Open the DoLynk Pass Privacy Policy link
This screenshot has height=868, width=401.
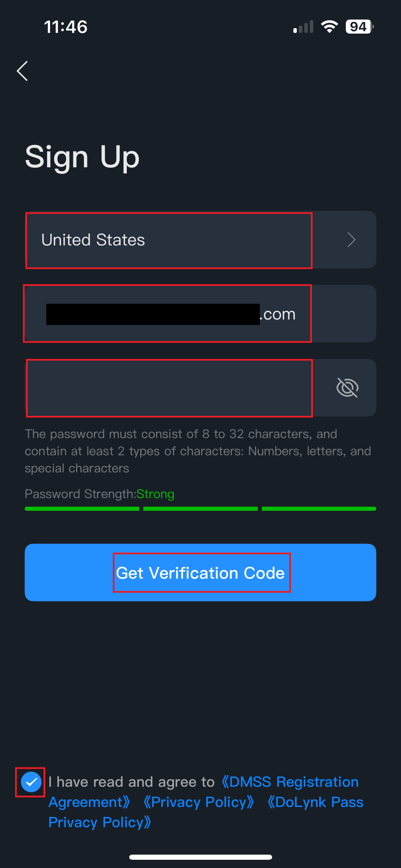315,802
